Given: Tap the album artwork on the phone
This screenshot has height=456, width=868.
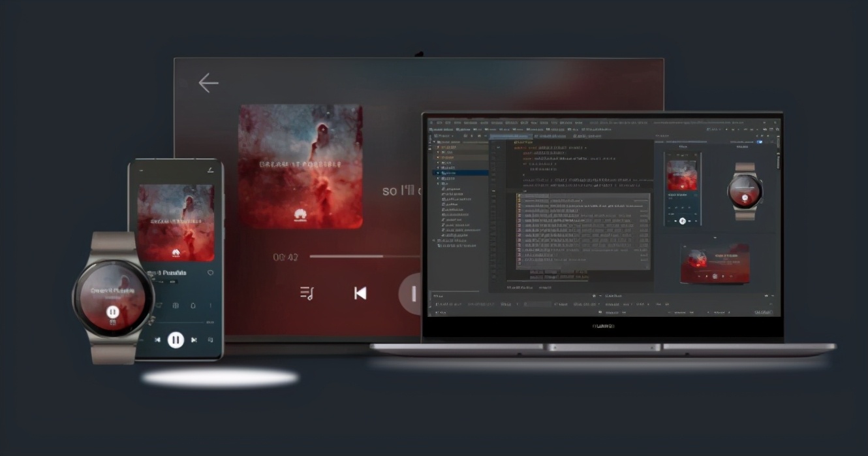Looking at the screenshot, I should pyautogui.click(x=176, y=223).
